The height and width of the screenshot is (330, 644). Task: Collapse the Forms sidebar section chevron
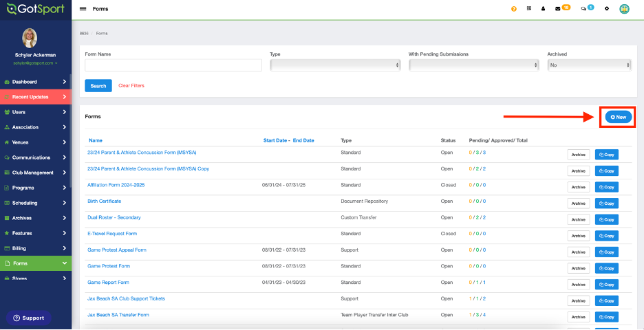[x=65, y=263]
